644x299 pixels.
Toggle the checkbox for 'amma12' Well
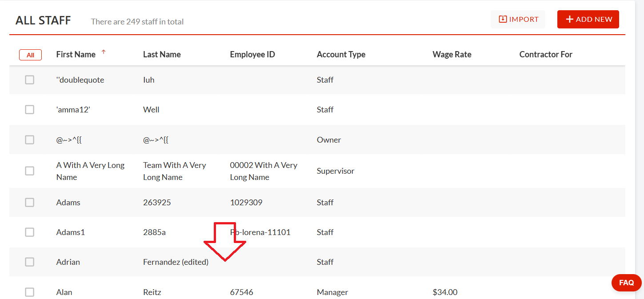click(30, 109)
